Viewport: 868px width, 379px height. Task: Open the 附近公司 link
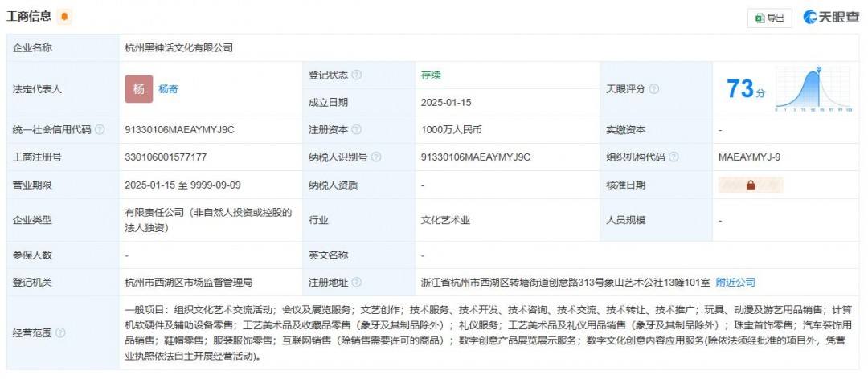pos(735,283)
